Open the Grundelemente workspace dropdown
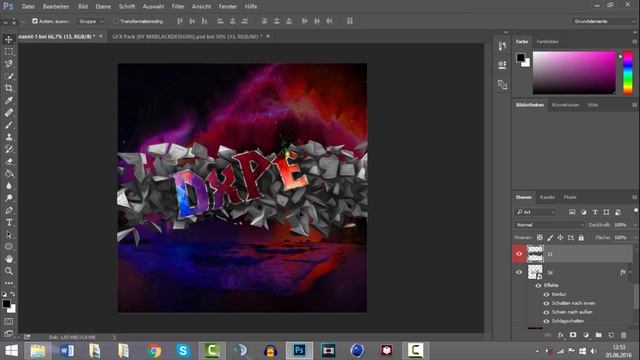640x360 pixels. [605, 21]
